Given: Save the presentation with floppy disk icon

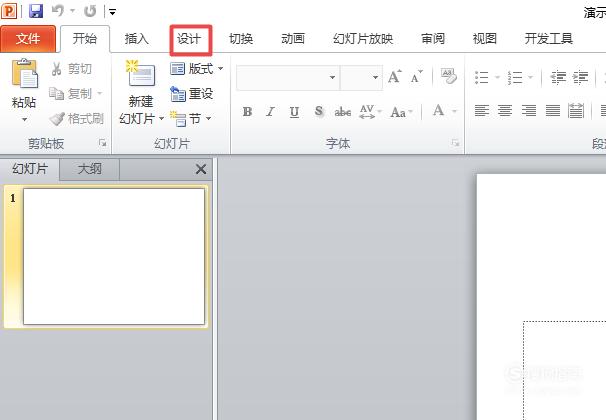Looking at the screenshot, I should [x=36, y=11].
